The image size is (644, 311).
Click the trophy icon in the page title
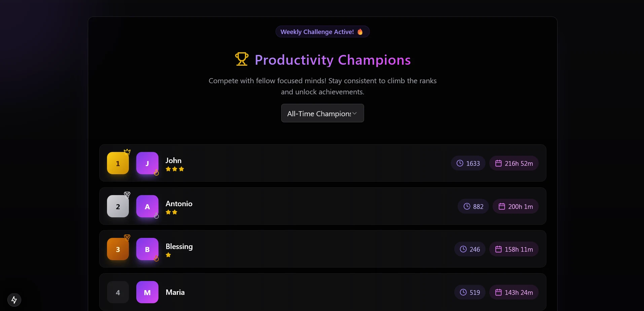pyautogui.click(x=242, y=59)
